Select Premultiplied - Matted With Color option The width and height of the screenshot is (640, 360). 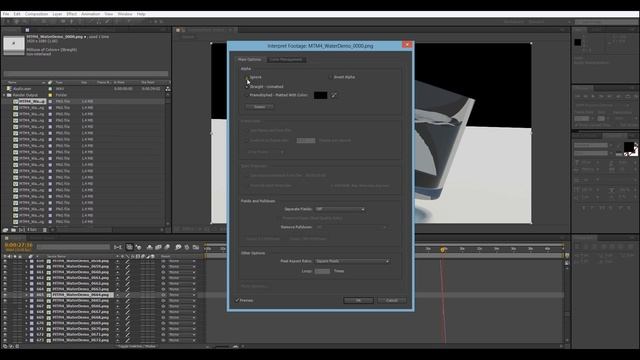(x=247, y=95)
